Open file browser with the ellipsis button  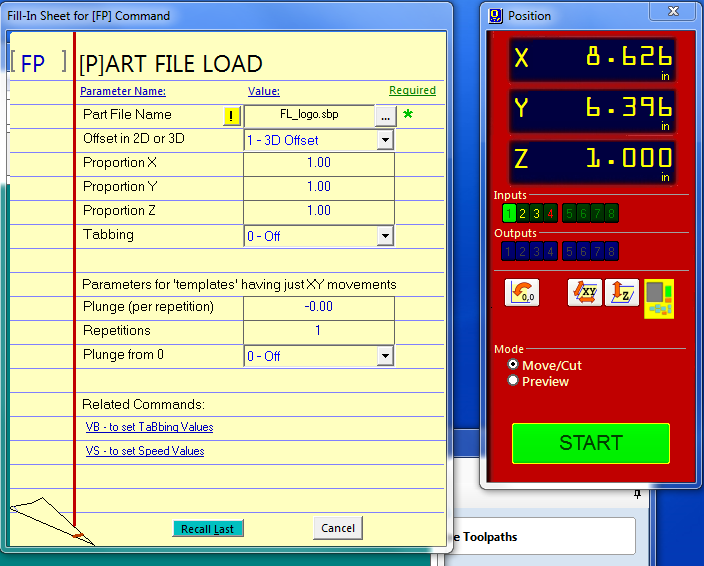point(385,117)
